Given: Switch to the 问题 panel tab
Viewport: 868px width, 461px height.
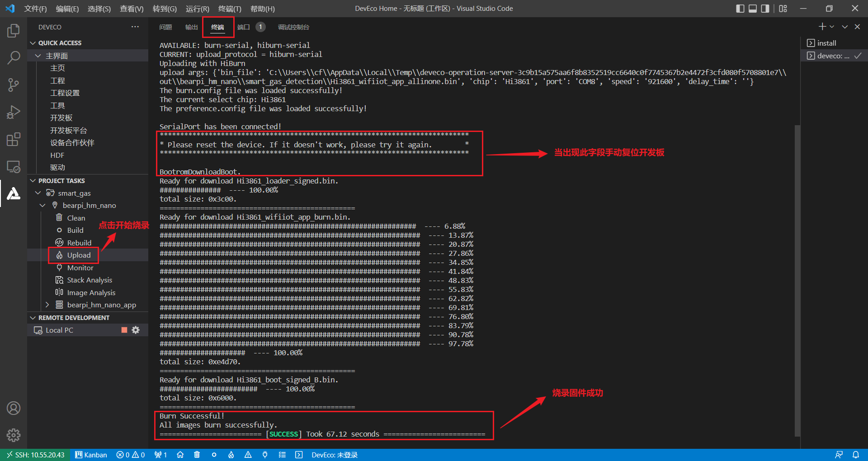Looking at the screenshot, I should pos(165,27).
